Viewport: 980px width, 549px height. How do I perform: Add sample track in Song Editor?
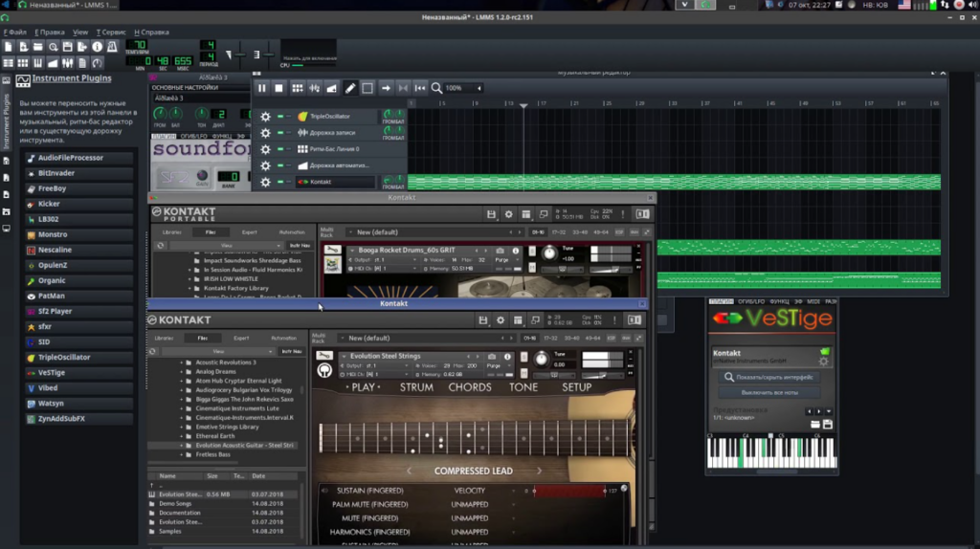click(x=314, y=88)
